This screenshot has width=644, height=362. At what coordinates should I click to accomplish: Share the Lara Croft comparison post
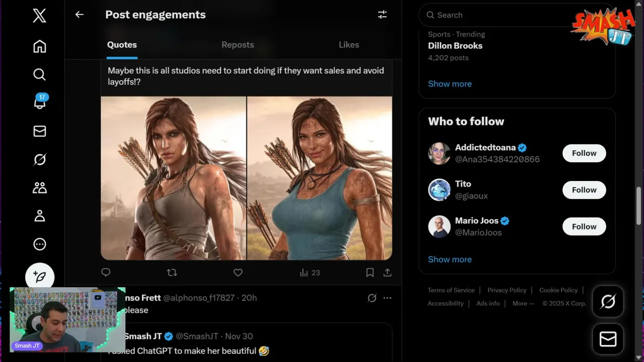coord(387,273)
